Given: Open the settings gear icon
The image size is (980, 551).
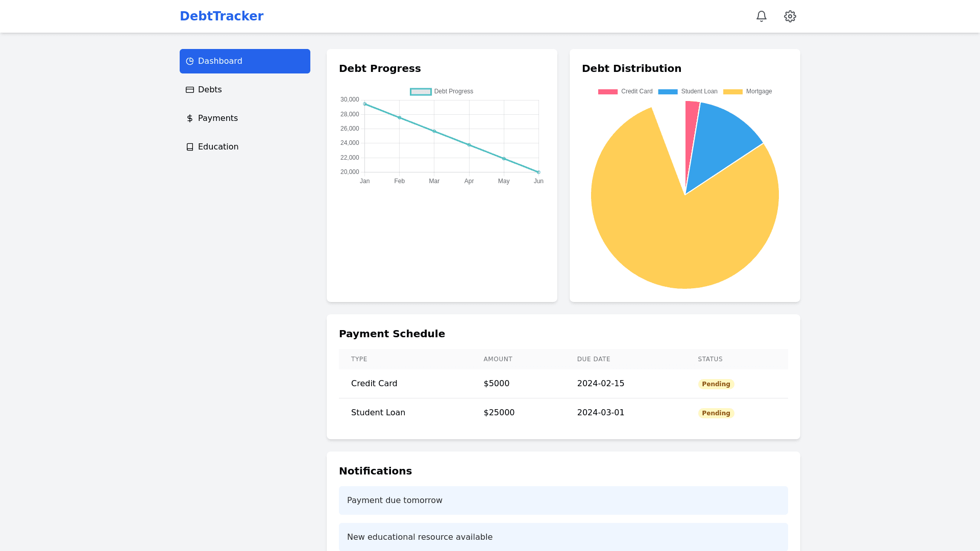Looking at the screenshot, I should pyautogui.click(x=790, y=16).
